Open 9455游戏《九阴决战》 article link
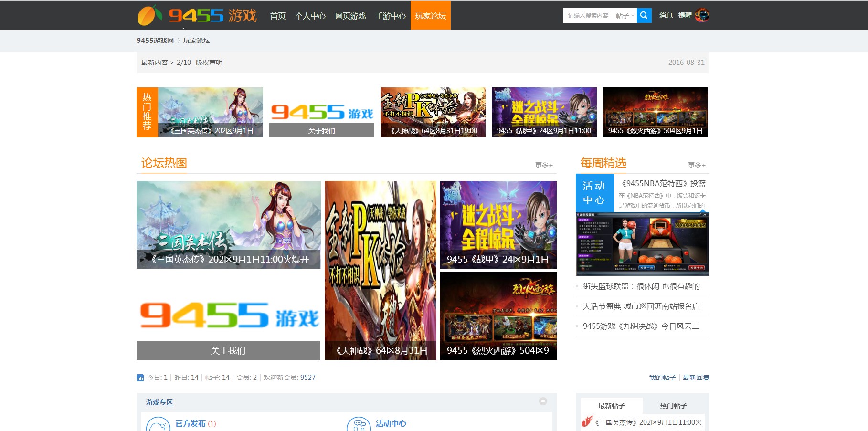 [x=641, y=326]
